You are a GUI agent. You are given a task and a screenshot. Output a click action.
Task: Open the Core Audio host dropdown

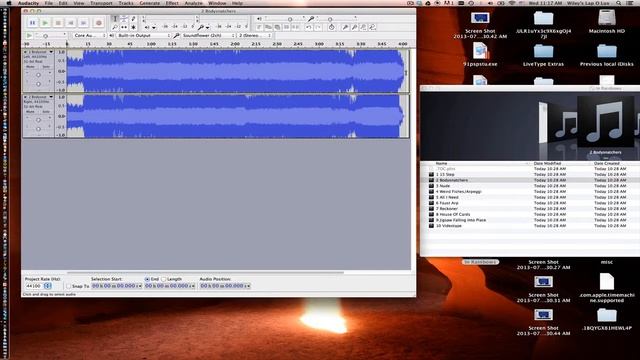tap(89, 36)
